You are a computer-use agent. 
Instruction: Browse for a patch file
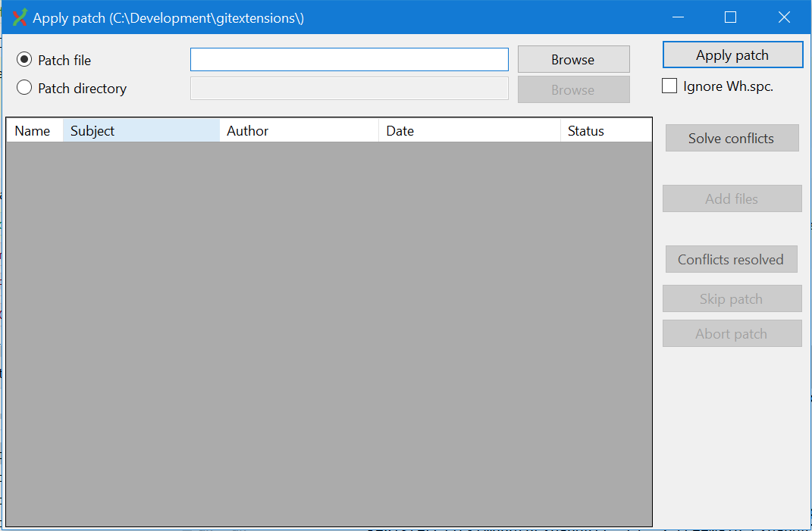573,59
